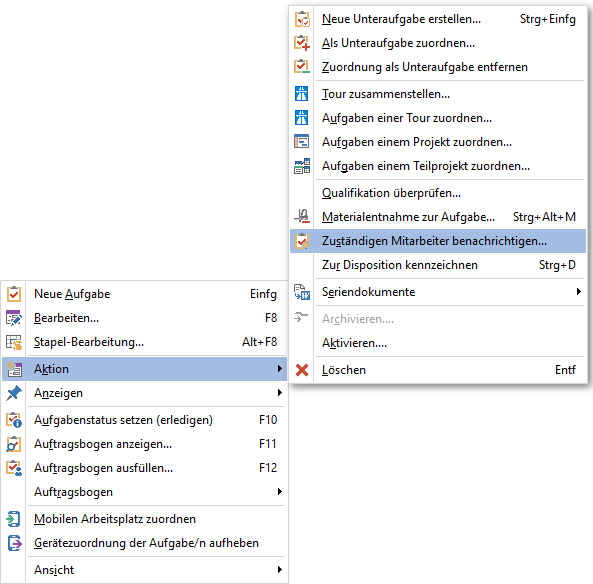The width and height of the screenshot is (593, 584).
Task: Click the red X Löschen icon
Action: pos(302,370)
